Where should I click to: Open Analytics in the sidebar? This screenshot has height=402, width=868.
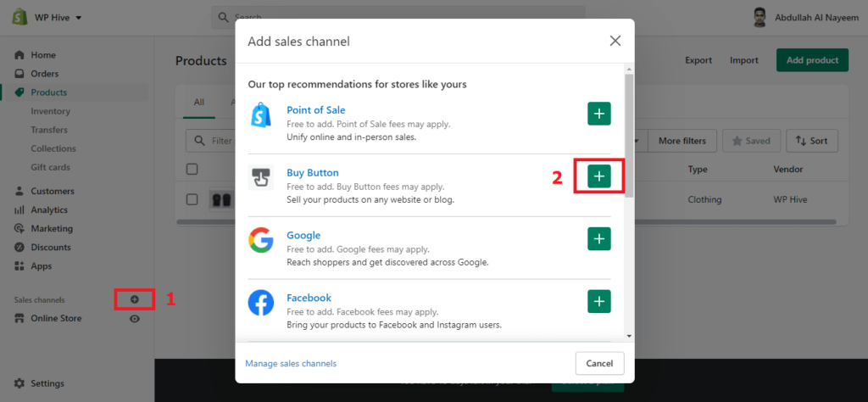(x=49, y=209)
